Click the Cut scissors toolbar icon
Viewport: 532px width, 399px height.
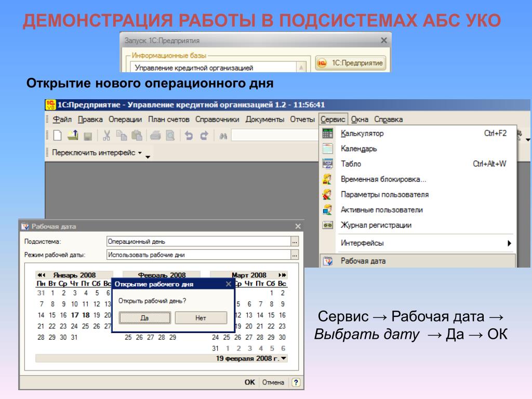(107, 136)
